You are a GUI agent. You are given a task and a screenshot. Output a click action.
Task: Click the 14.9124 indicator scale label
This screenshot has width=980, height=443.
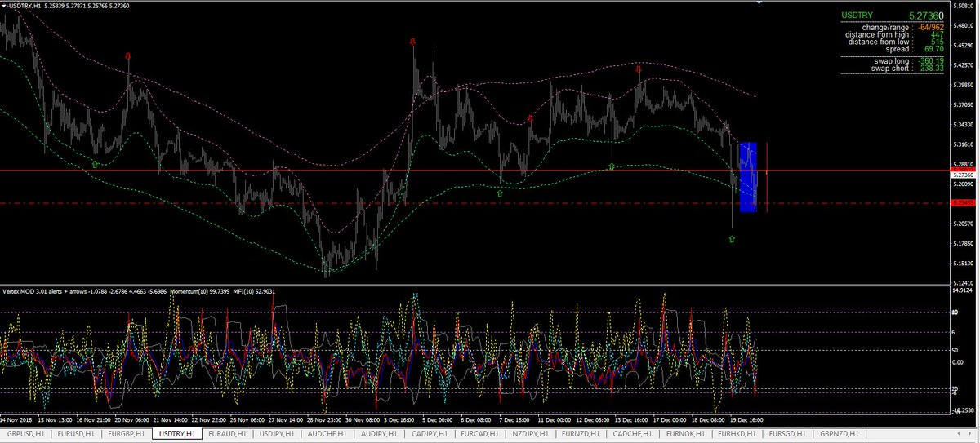961,290
